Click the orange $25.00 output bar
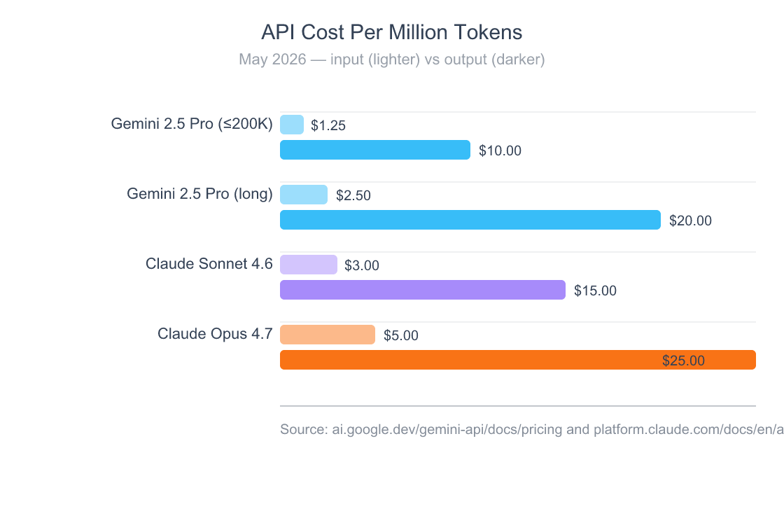Image resolution: width=784 pixels, height=532 pixels. click(518, 360)
